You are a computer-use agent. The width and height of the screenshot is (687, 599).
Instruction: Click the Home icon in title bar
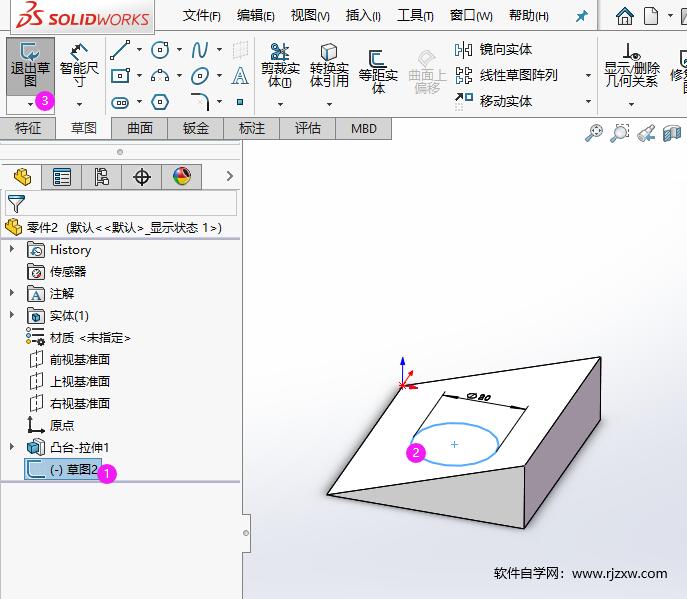(625, 16)
